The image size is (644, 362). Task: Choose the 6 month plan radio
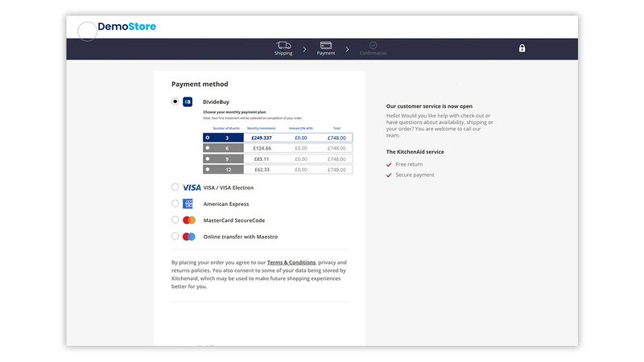[x=208, y=148]
